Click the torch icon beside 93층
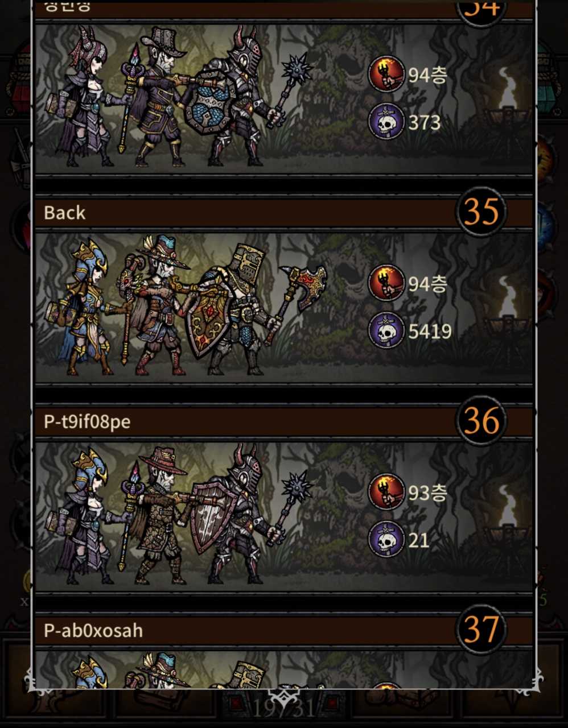Screen dimensions: 568x728 [x=386, y=492]
